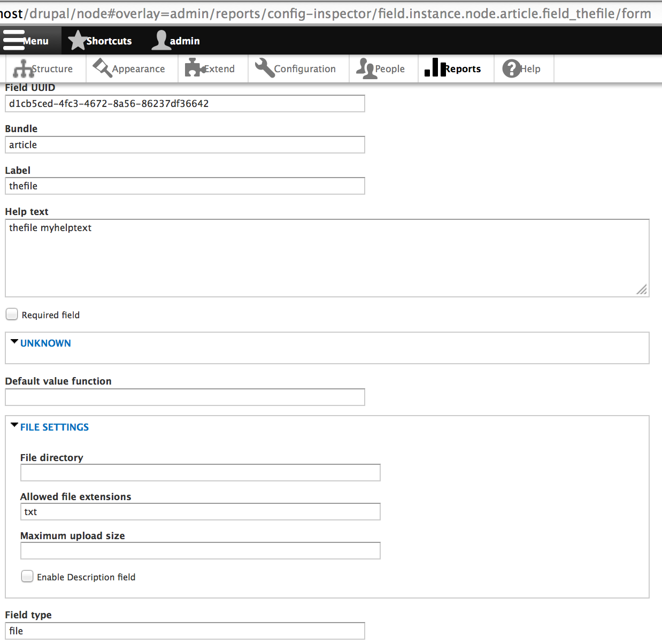Click the 'Enable Description field' label text
The image size is (662, 644).
86,577
